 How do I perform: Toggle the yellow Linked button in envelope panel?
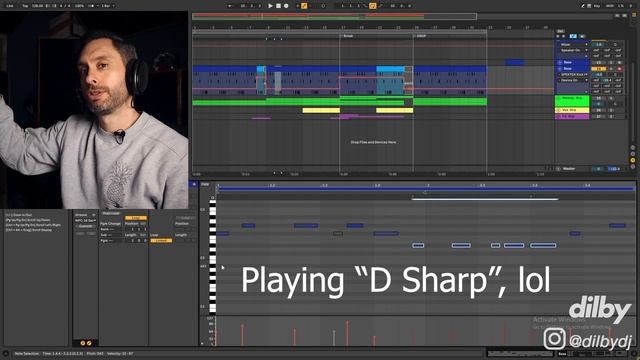tap(161, 241)
